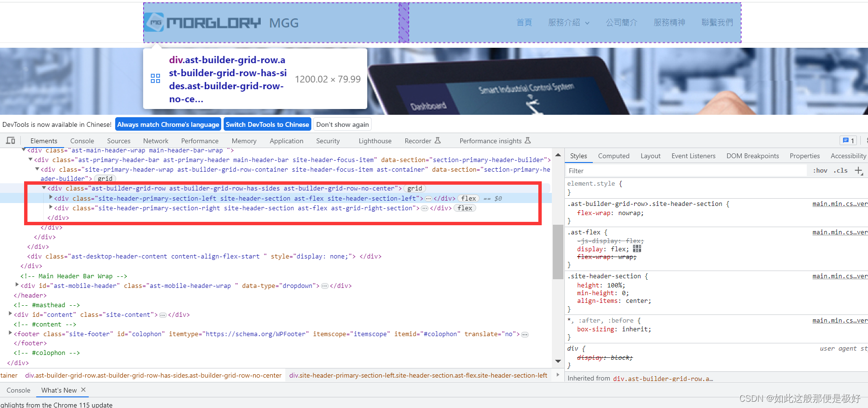This screenshot has height=408, width=868.
Task: Open the Layout sidebar tab
Action: (650, 156)
